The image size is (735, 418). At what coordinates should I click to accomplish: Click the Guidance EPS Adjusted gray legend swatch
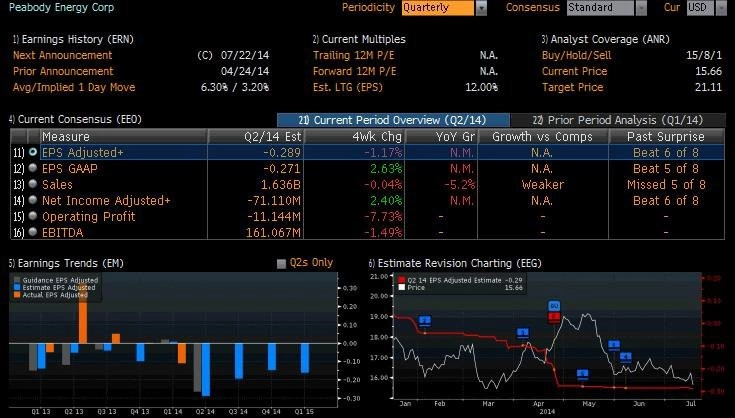[x=17, y=280]
